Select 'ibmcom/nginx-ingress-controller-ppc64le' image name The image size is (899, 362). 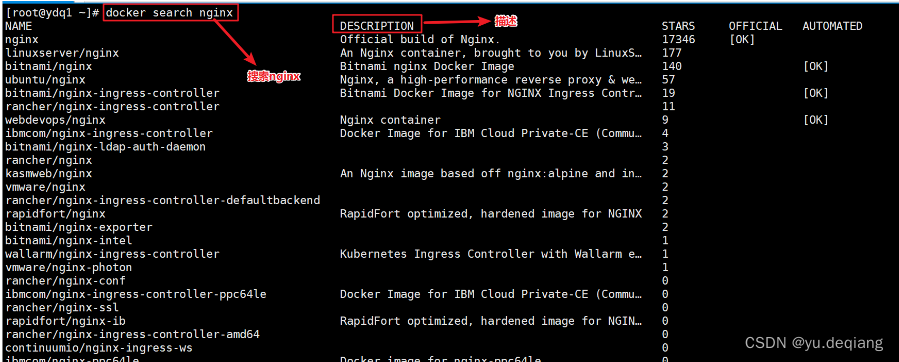pyautogui.click(x=136, y=294)
